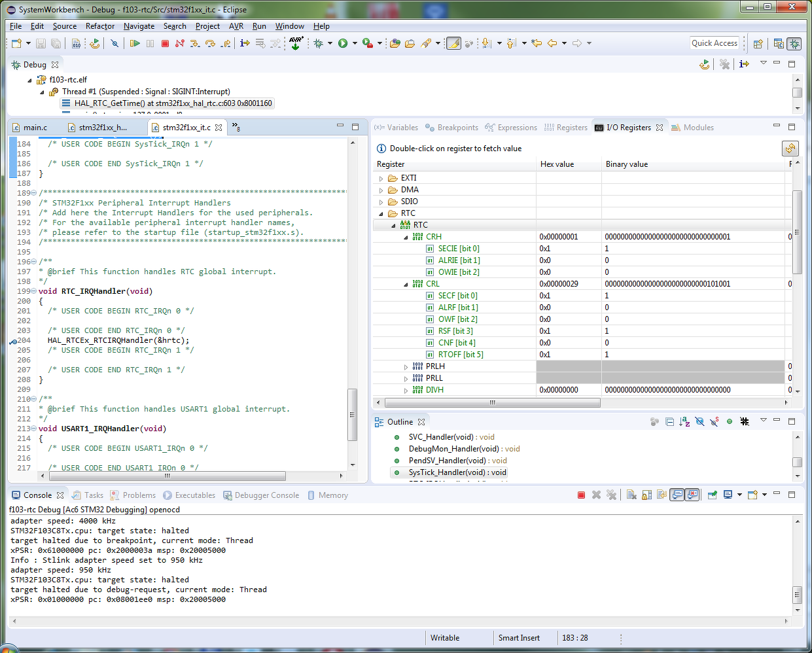Open the main.c editor tab
This screenshot has height=653, width=812.
coord(35,128)
